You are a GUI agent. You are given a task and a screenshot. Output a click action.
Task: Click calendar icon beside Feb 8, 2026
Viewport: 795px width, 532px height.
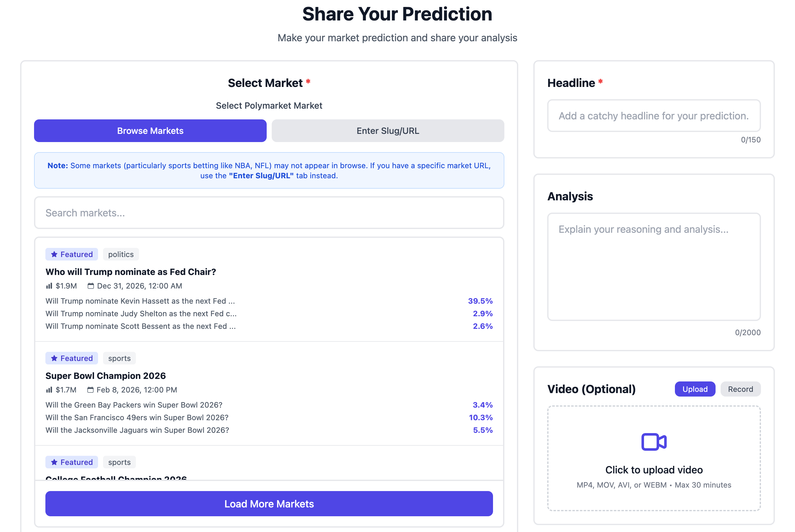(x=90, y=390)
